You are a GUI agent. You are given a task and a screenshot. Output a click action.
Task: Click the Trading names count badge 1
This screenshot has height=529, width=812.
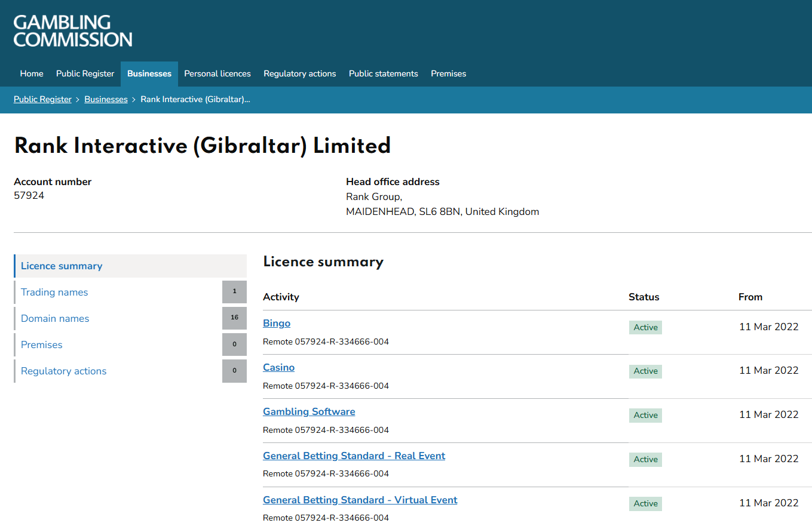(234, 292)
